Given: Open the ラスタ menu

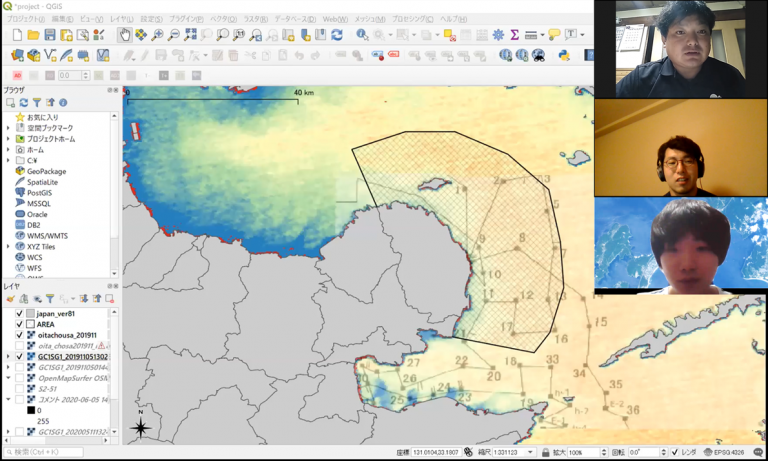Looking at the screenshot, I should click(x=256, y=19).
